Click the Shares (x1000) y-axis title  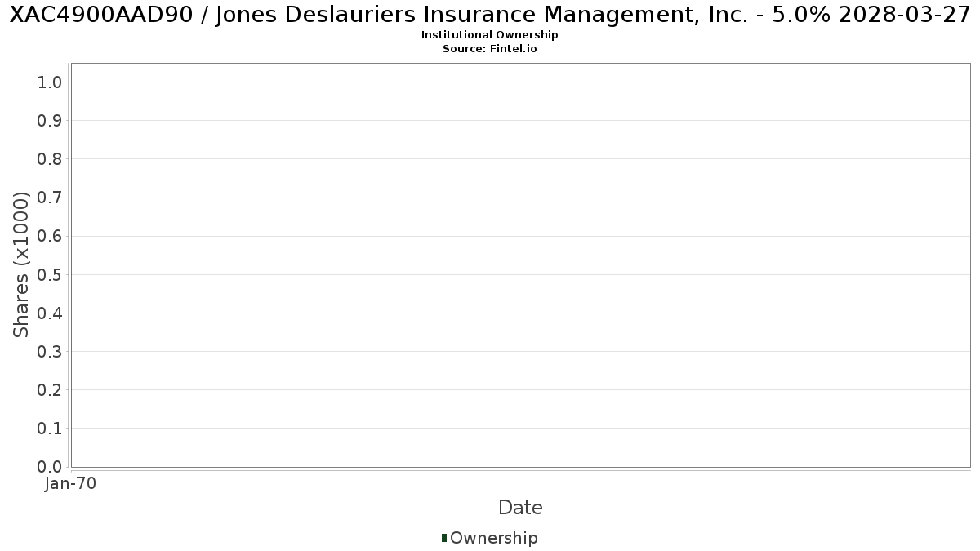point(22,264)
